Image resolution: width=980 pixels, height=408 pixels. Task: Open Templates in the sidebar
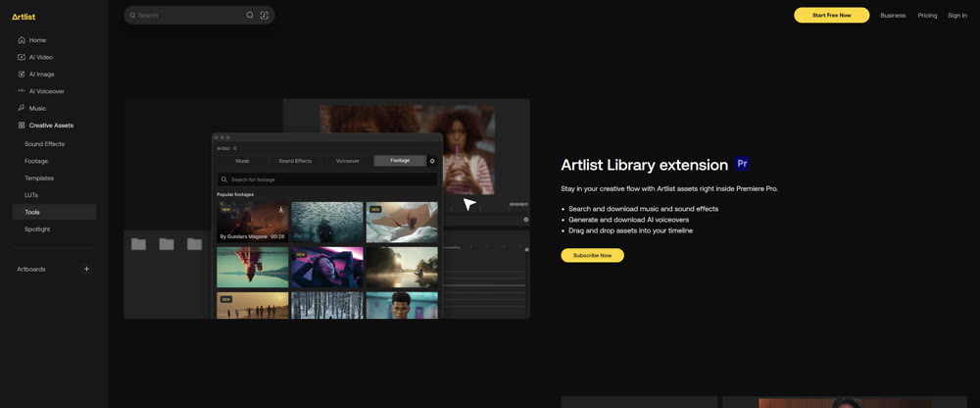[x=39, y=178]
